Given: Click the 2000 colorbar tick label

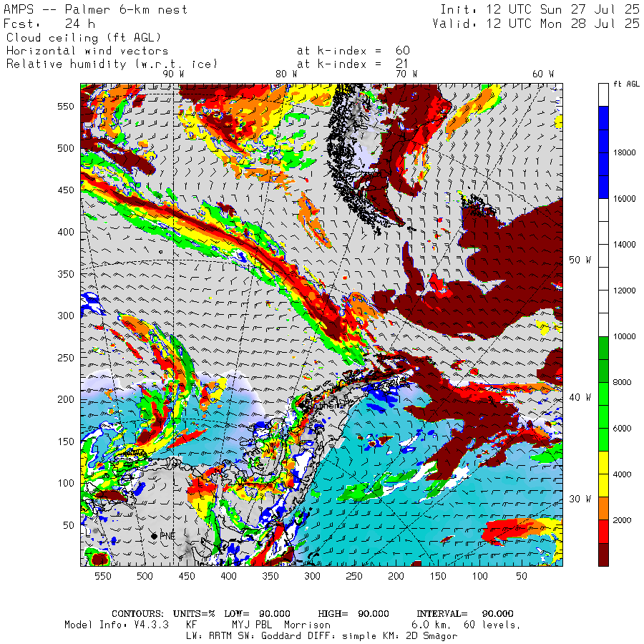Looking at the screenshot, I should pyautogui.click(x=623, y=520).
